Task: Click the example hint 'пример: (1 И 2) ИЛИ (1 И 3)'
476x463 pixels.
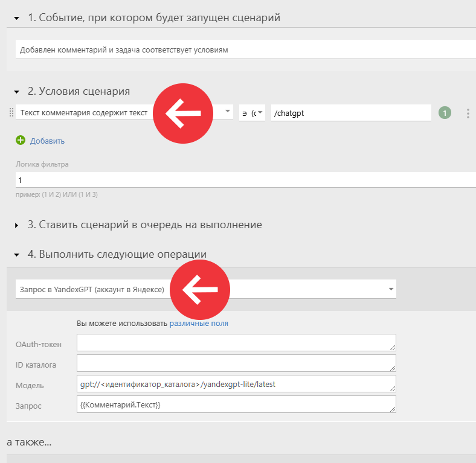Action: (x=56, y=194)
